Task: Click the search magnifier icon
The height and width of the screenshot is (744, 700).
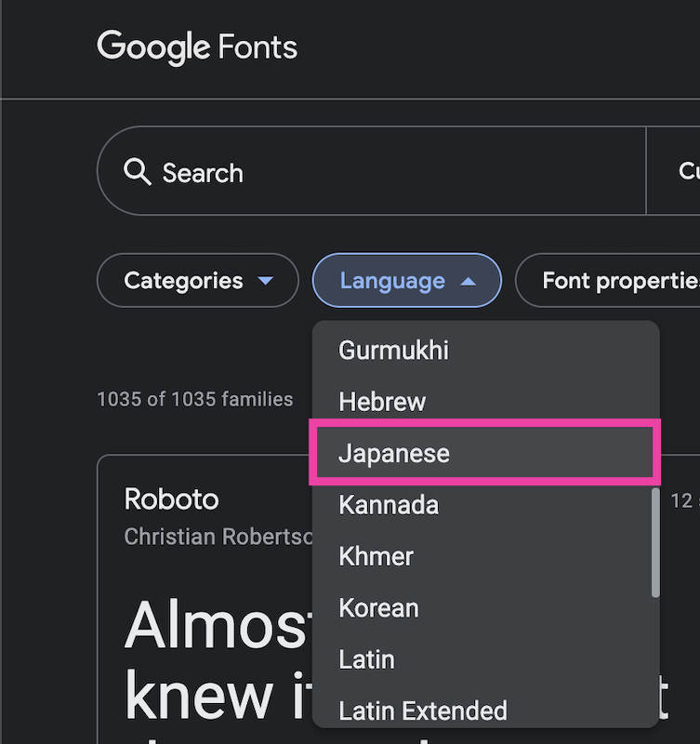Action: [138, 171]
